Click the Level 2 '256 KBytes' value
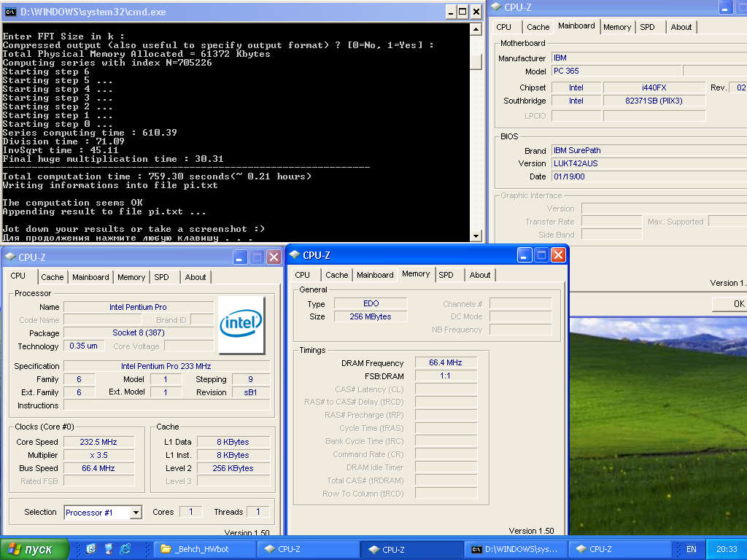This screenshot has height=560, width=747. point(233,468)
